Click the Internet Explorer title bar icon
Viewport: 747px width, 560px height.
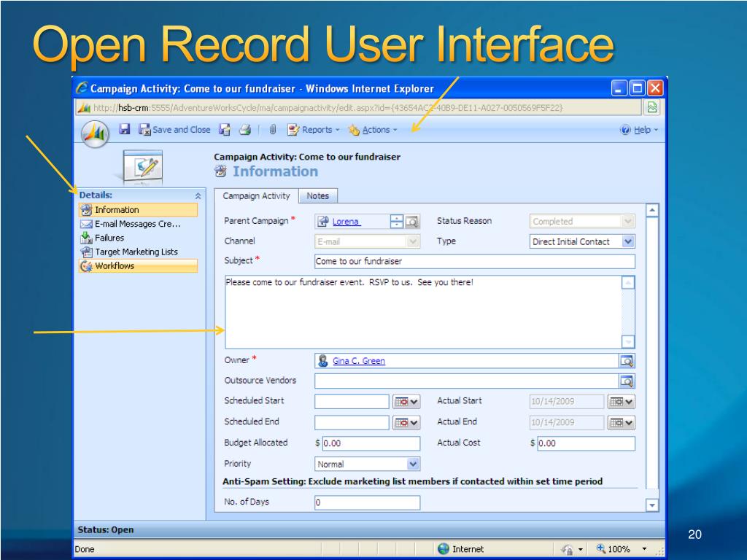[x=82, y=88]
